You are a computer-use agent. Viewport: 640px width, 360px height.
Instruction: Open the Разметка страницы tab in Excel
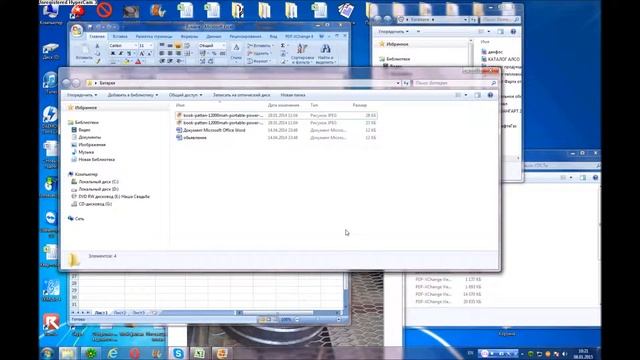pyautogui.click(x=154, y=36)
